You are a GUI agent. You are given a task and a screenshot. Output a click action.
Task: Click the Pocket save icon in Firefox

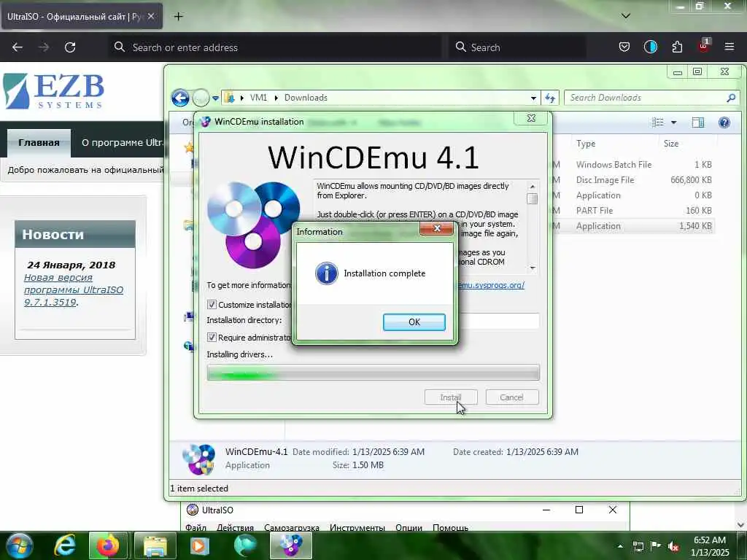pos(624,47)
